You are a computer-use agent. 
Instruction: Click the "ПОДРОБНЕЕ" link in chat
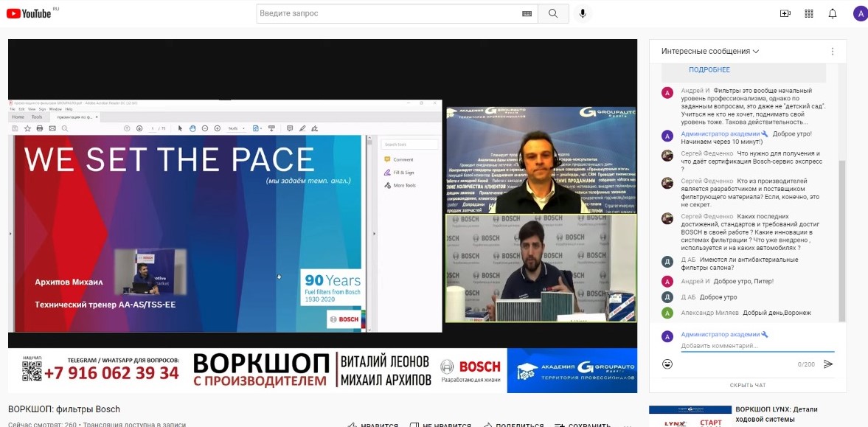[x=709, y=70]
